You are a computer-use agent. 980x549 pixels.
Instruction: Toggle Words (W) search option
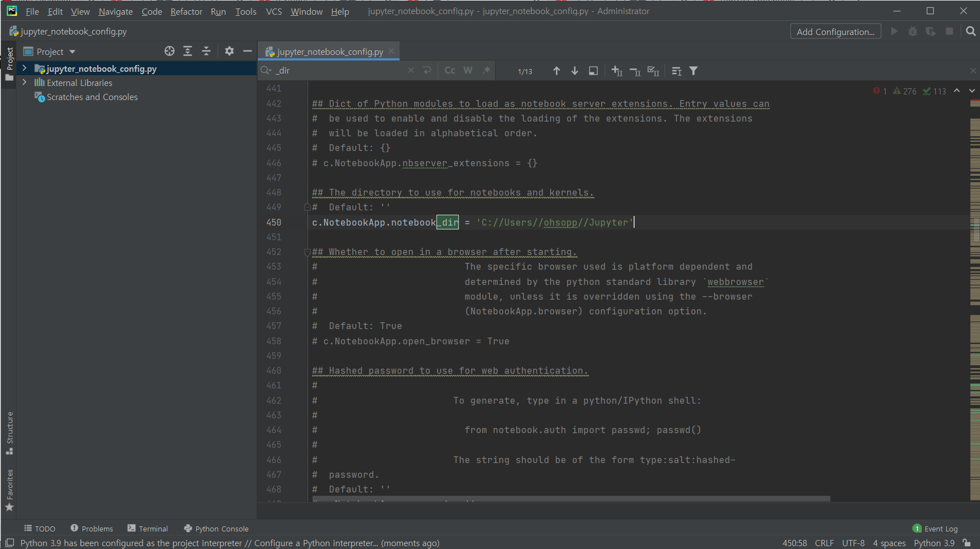(x=468, y=71)
